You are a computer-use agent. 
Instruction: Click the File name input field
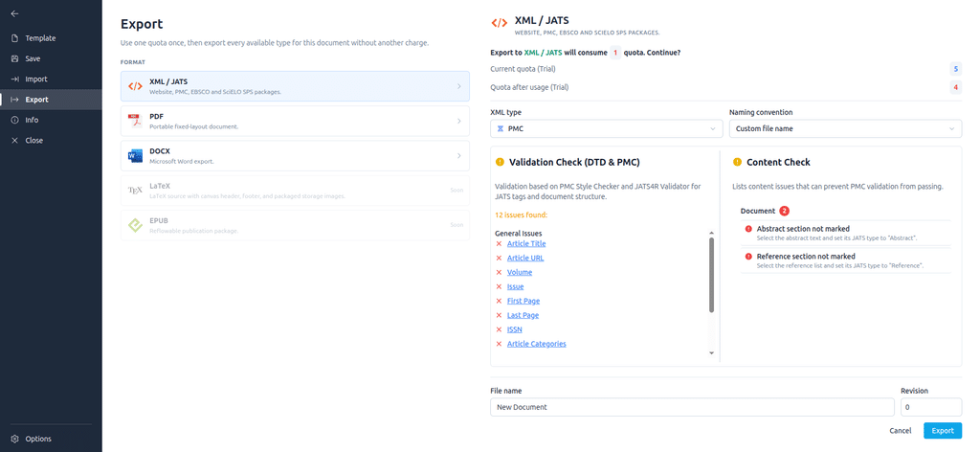click(692, 407)
